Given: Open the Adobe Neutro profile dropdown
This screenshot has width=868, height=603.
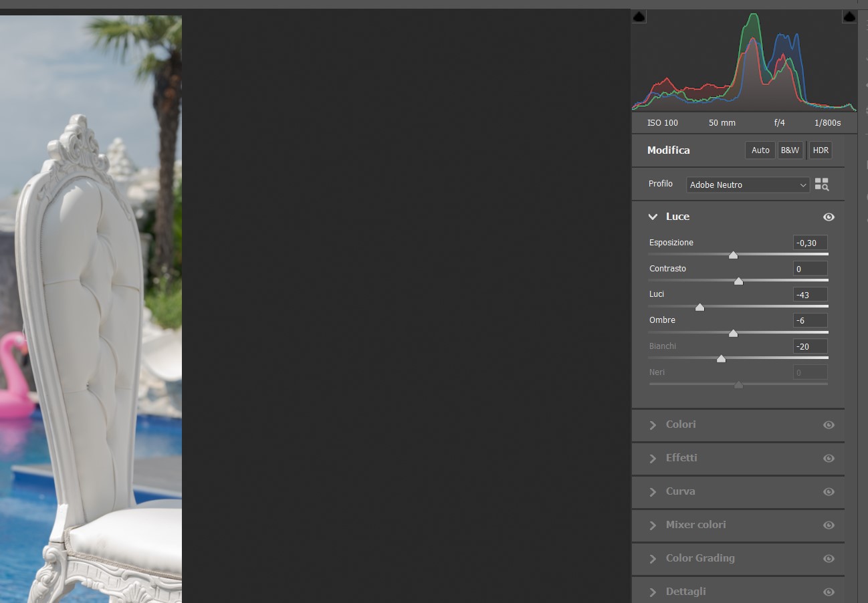Looking at the screenshot, I should [748, 185].
